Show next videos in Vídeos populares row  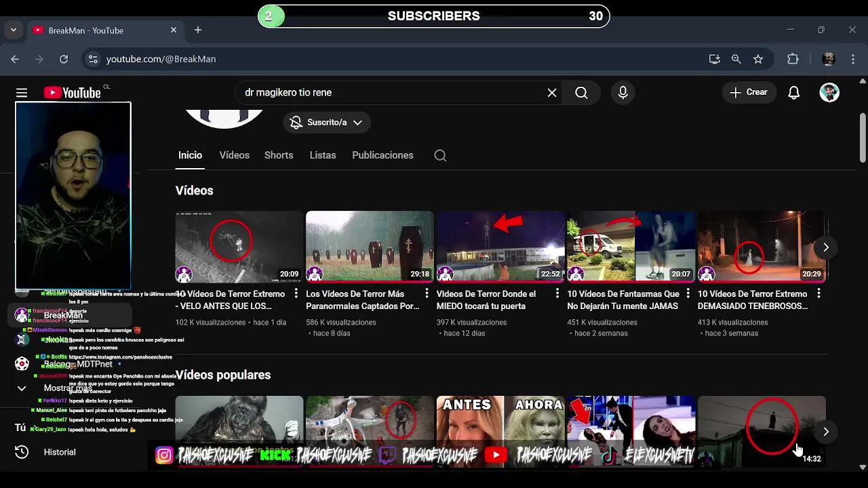[x=825, y=432]
